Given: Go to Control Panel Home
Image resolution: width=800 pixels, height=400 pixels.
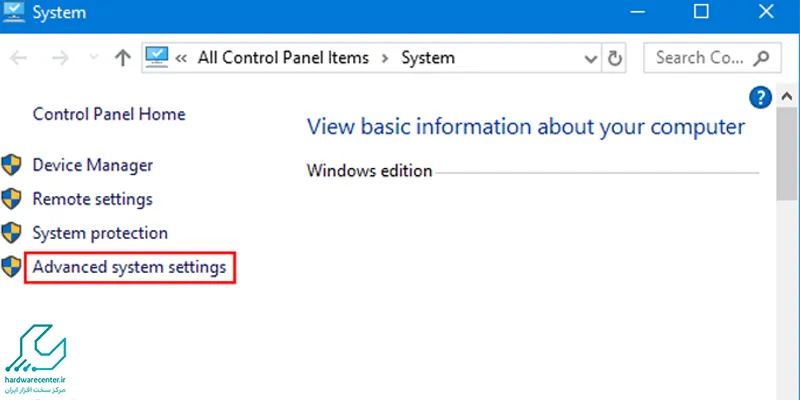Looking at the screenshot, I should pyautogui.click(x=109, y=114).
